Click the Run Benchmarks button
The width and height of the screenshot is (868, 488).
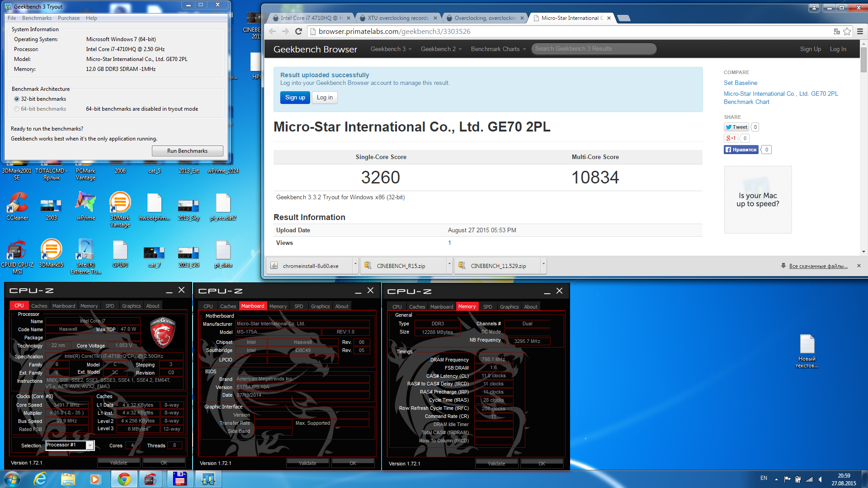pos(187,151)
